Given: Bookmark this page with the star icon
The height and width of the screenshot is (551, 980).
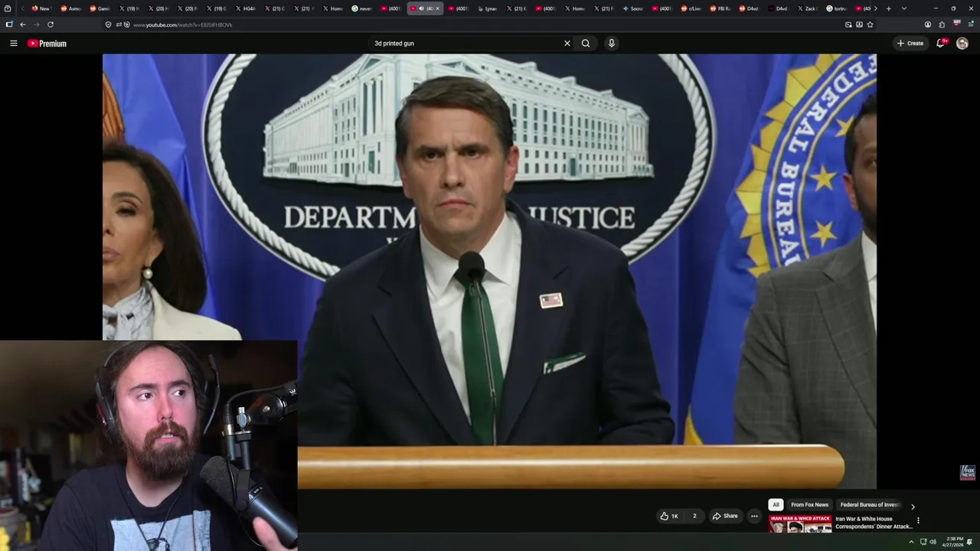Looking at the screenshot, I should tap(870, 24).
